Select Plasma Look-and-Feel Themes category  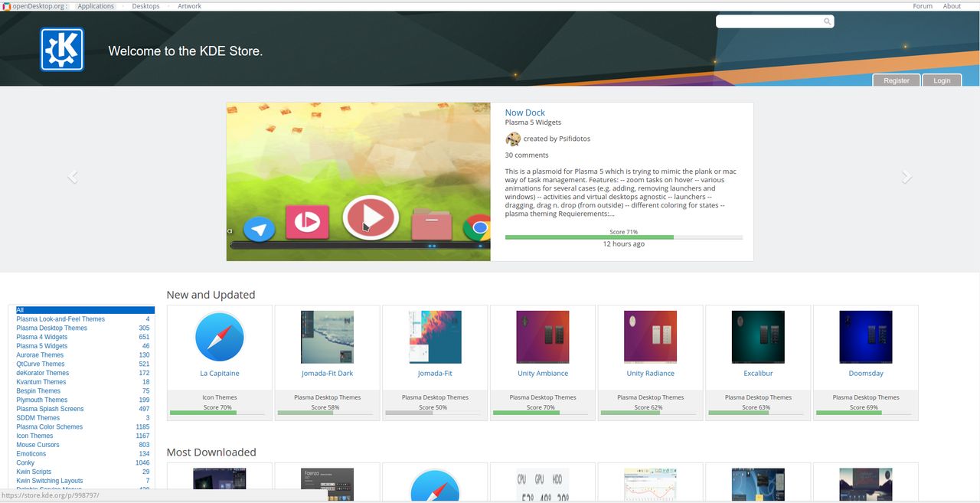60,319
